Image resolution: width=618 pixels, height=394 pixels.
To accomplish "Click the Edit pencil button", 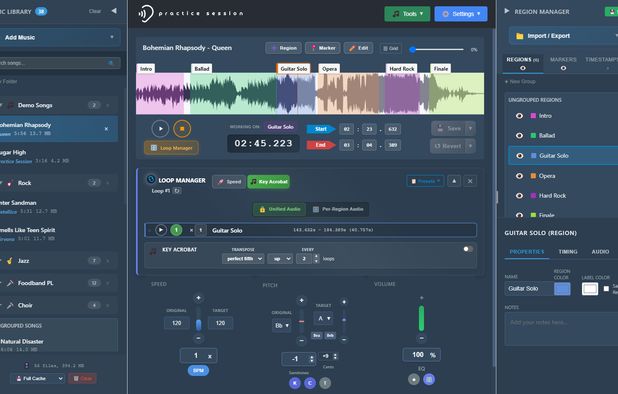I will point(358,48).
